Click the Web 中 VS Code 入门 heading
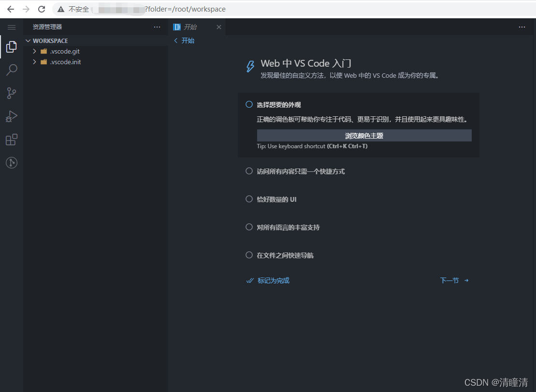 pos(306,64)
